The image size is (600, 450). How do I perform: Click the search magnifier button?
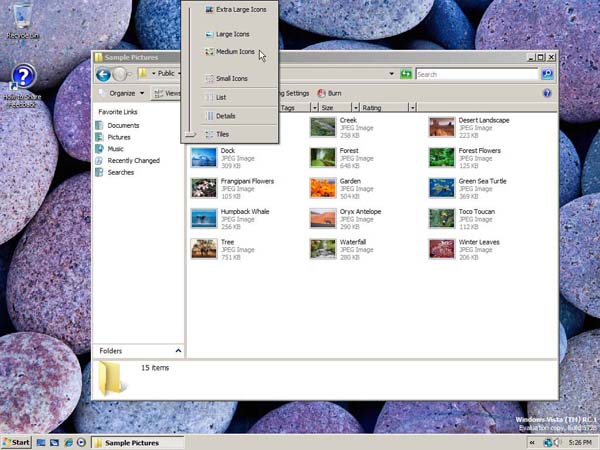click(547, 74)
